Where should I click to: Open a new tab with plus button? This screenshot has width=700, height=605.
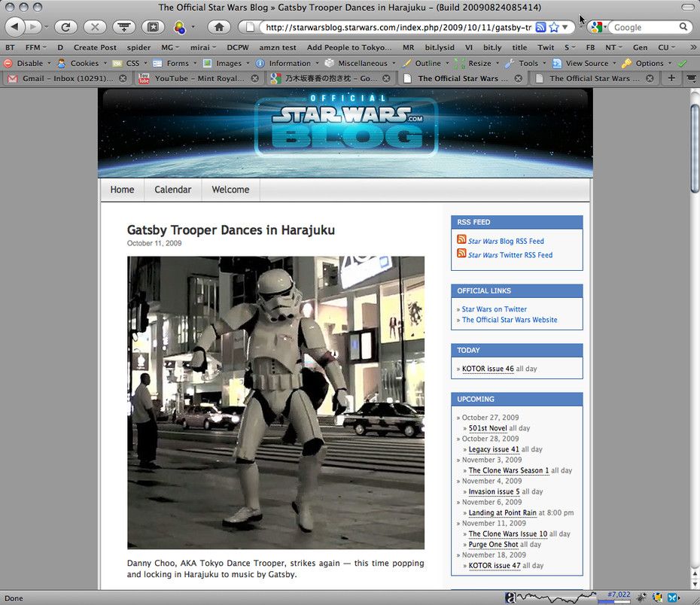[671, 78]
